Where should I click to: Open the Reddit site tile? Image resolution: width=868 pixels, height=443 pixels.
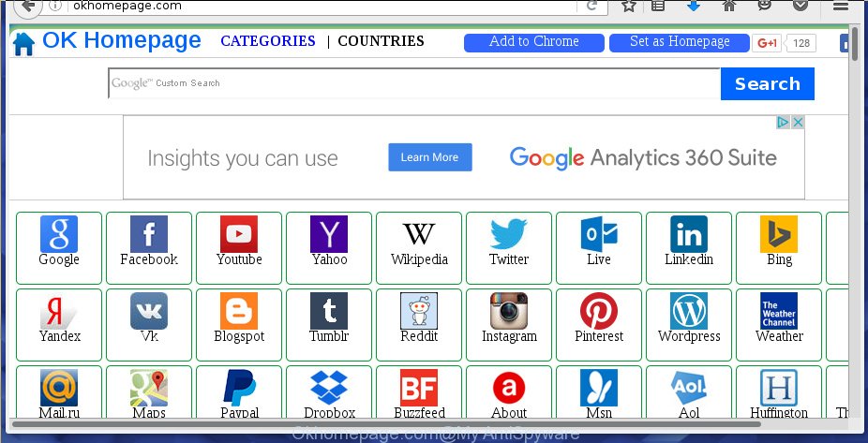418,325
